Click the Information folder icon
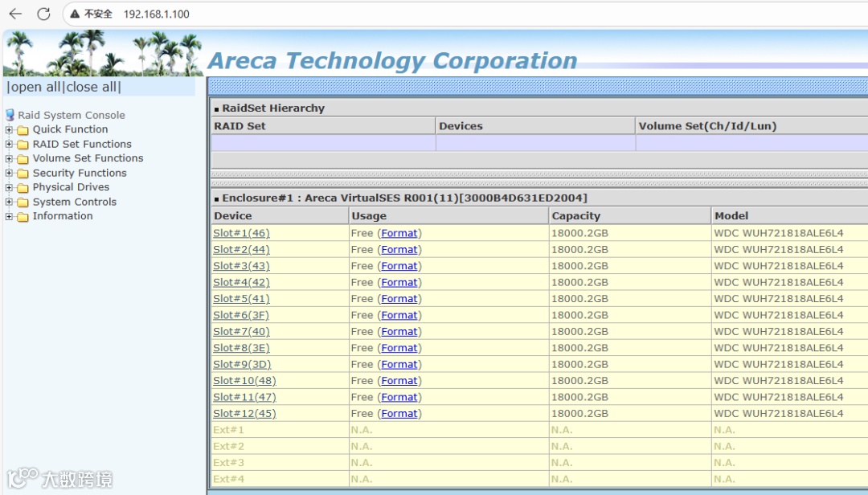 [x=23, y=216]
